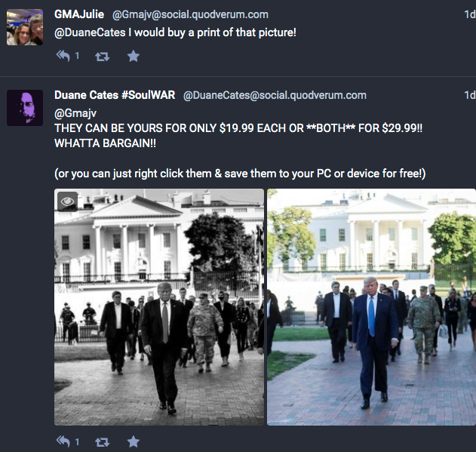Reply to GMAJulie's post
Image resolution: width=476 pixels, height=452 pixels.
[63, 56]
